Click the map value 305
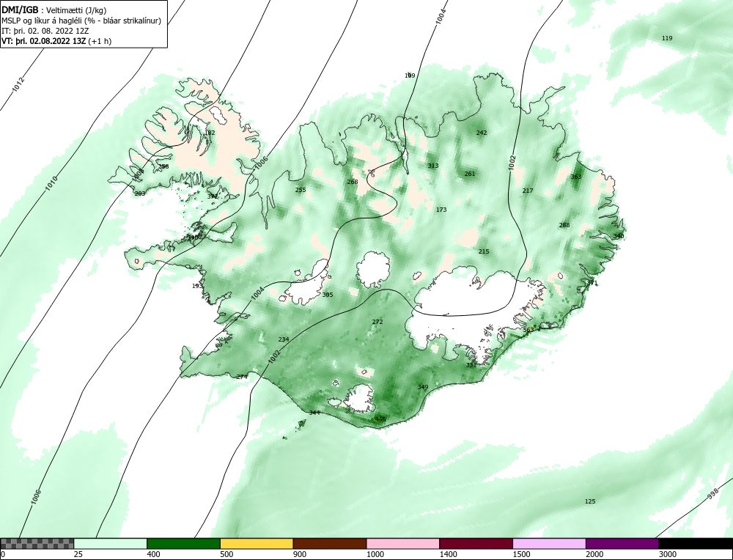Viewport: 733px width, 560px height. [x=328, y=295]
